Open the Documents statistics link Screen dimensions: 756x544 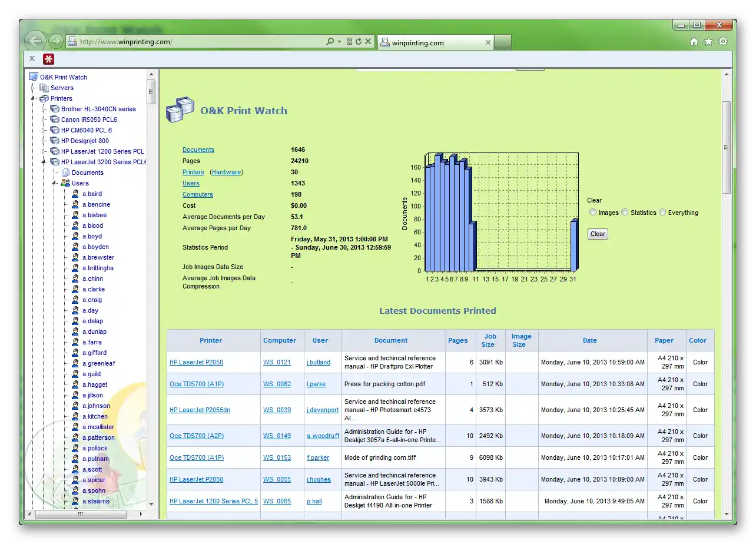pos(198,150)
